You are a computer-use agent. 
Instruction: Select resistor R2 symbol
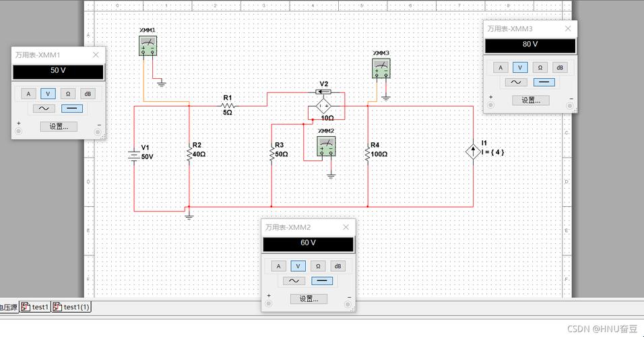tap(189, 154)
